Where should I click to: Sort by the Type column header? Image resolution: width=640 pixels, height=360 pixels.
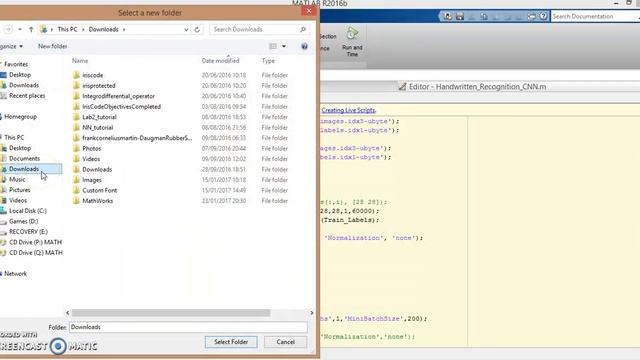point(268,61)
